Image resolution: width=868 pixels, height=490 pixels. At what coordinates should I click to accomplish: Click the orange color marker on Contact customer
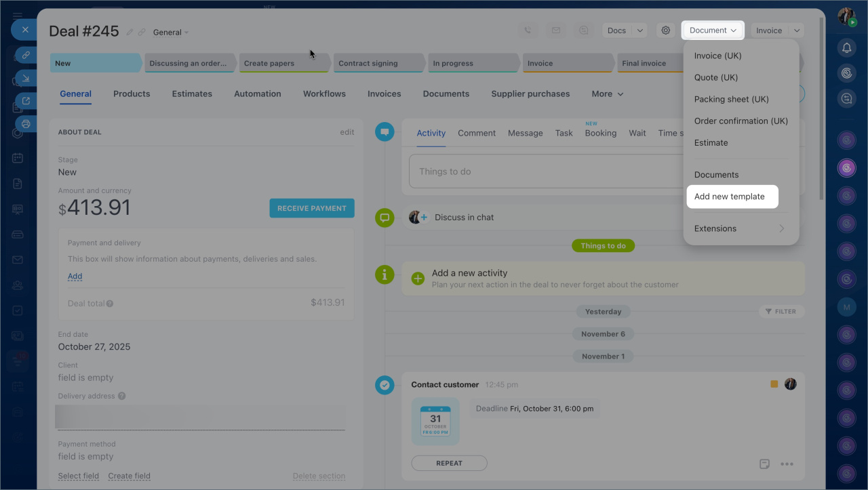[774, 384]
